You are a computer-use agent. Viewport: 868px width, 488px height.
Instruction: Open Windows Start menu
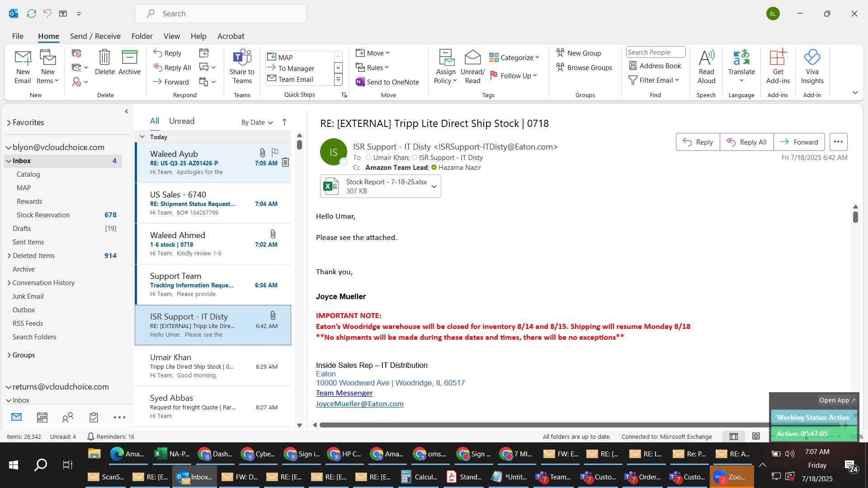[x=14, y=465]
